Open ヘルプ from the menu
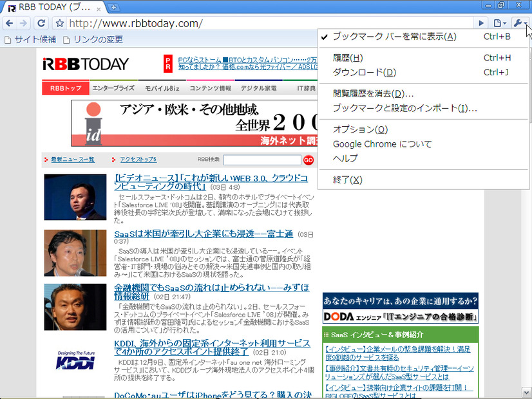Viewport: 532px width, 399px height. [423, 158]
